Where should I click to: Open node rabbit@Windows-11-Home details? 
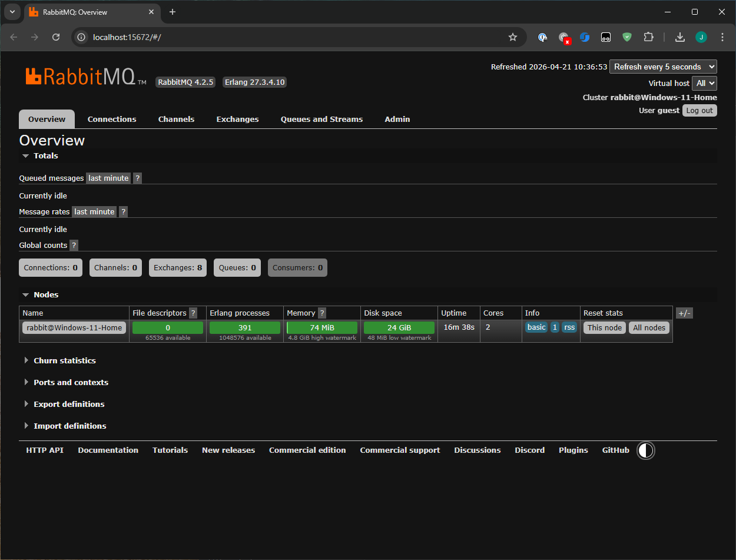click(x=74, y=327)
